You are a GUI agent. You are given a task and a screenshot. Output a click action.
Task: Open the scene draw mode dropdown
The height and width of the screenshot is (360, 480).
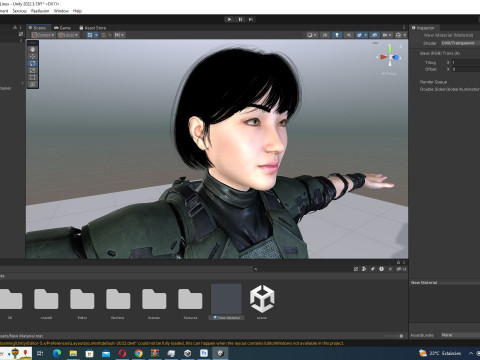tap(311, 35)
